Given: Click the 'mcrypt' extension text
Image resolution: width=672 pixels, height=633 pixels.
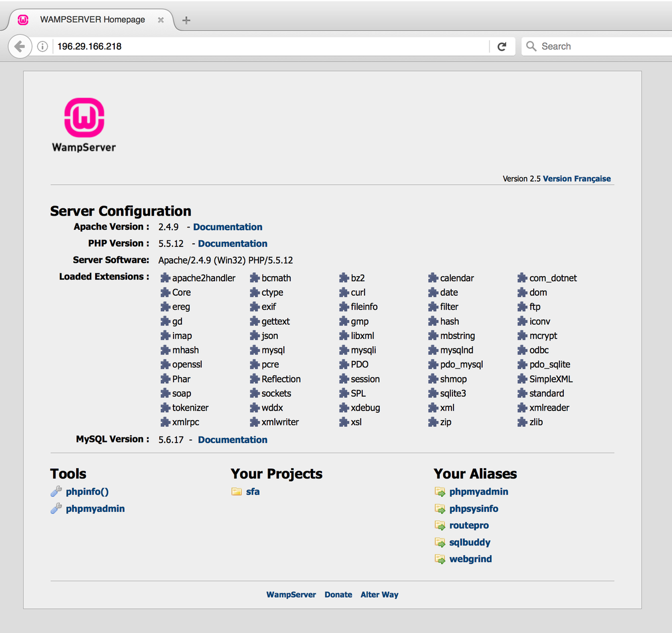Looking at the screenshot, I should (x=543, y=336).
